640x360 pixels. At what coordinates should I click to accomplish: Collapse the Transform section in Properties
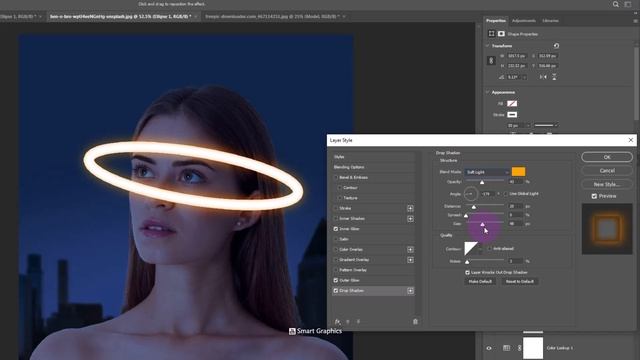(487, 46)
